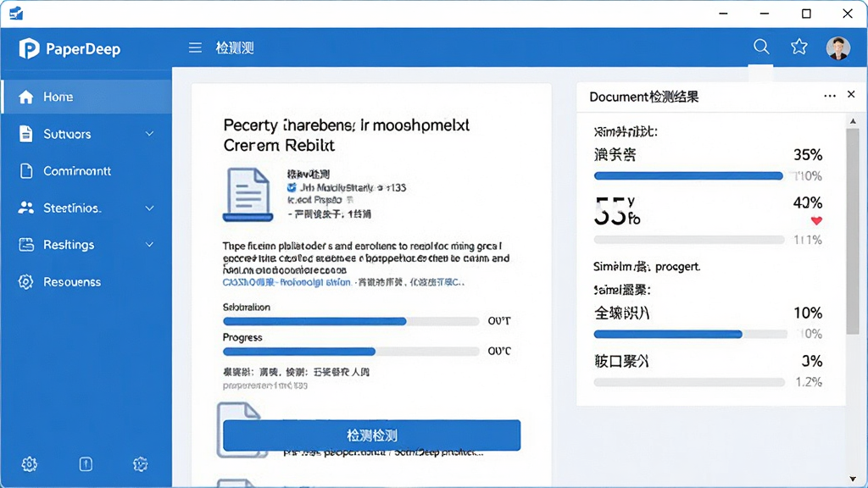Viewport: 868px width, 488px height.
Task: Open settings gear at sidebar bottom left
Action: (x=30, y=463)
